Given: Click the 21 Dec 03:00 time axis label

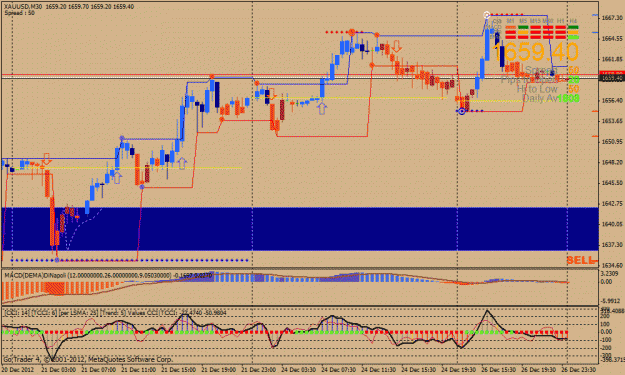Looking at the screenshot, I should (x=58, y=370).
